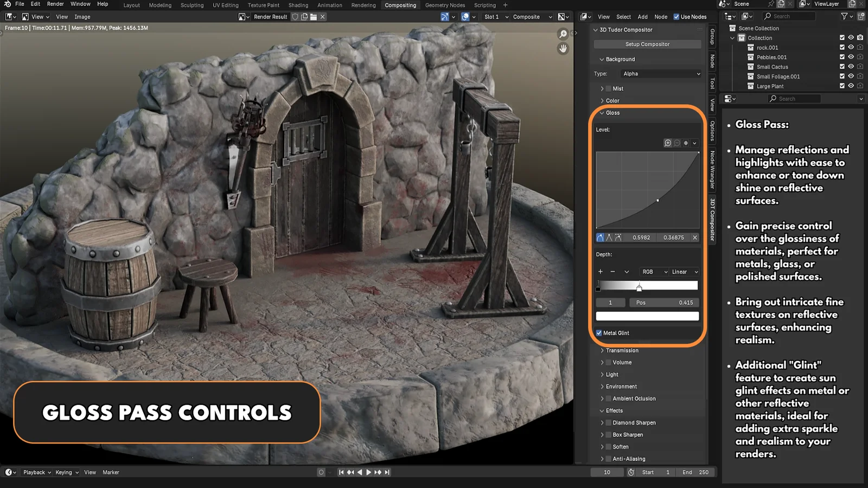The image size is (868, 488).
Task: Zoom in on the gloss curve view
Action: coord(667,143)
